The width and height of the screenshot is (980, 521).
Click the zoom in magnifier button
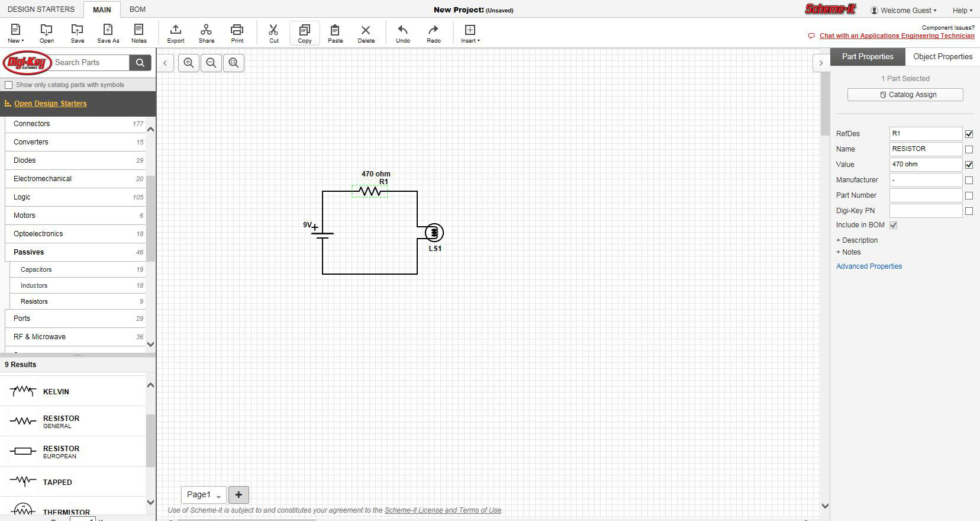[x=189, y=63]
